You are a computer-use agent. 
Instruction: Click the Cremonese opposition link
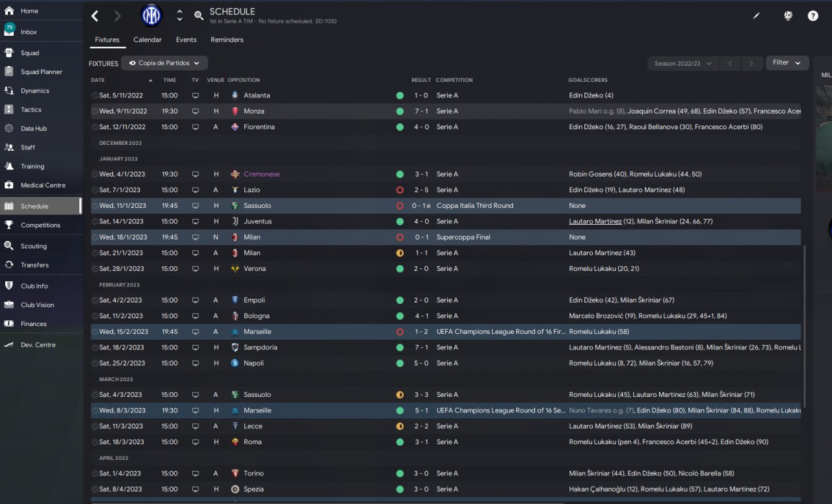[261, 174]
